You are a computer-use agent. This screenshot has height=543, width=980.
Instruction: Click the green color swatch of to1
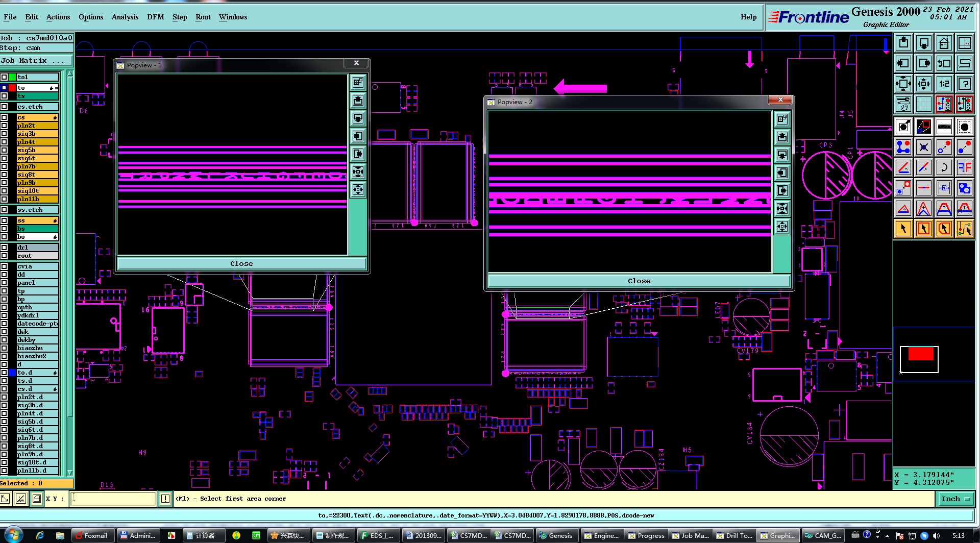click(12, 77)
